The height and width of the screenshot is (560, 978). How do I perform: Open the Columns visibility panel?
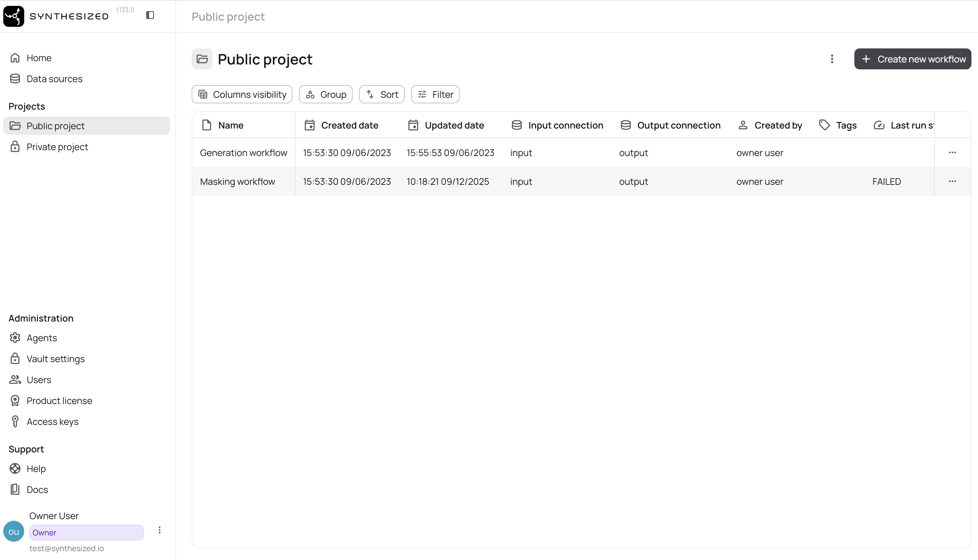click(x=241, y=94)
